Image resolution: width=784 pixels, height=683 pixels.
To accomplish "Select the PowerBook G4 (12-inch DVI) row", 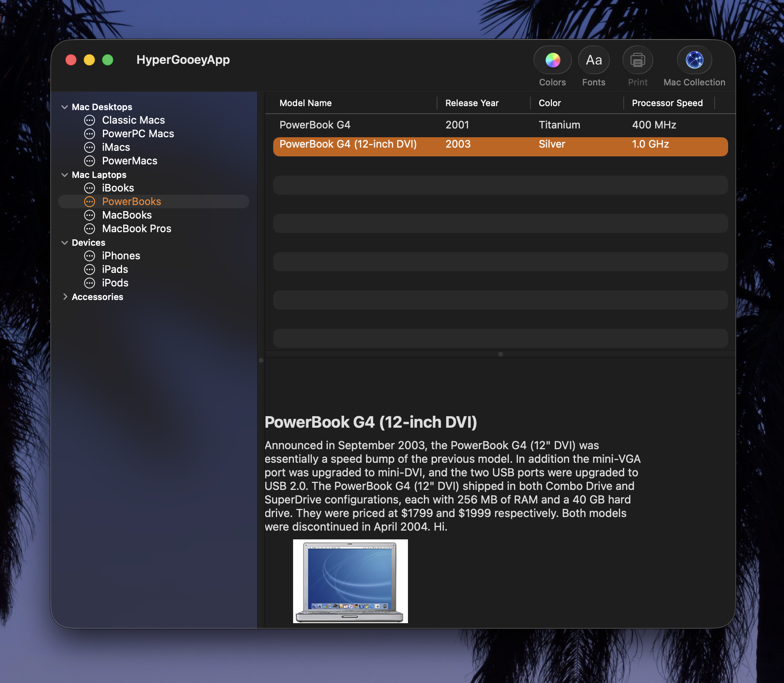I will tap(500, 146).
